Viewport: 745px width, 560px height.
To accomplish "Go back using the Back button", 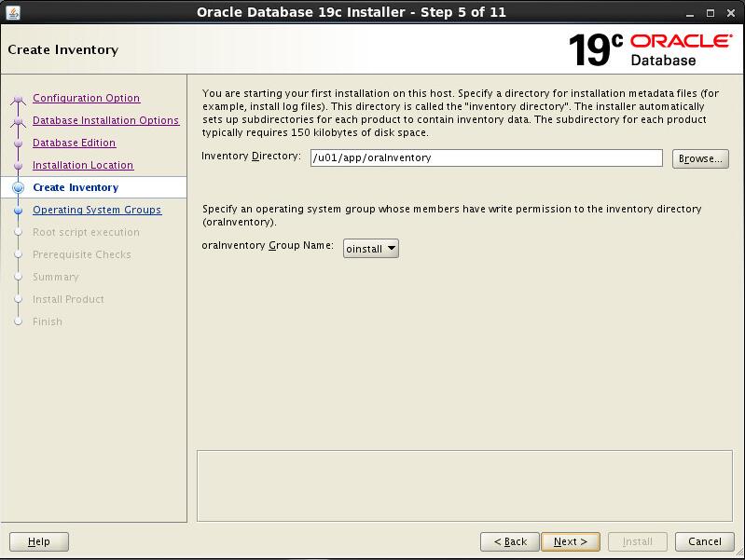I will [509, 541].
